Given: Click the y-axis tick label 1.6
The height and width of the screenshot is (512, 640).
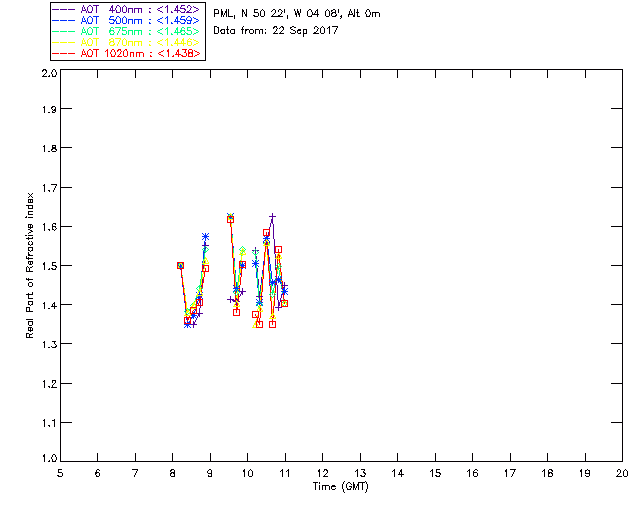Looking at the screenshot, I should (49, 227).
